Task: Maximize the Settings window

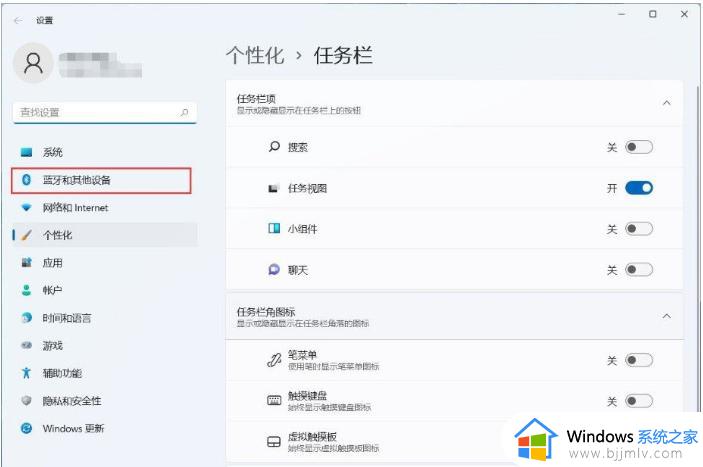Action: (x=653, y=14)
